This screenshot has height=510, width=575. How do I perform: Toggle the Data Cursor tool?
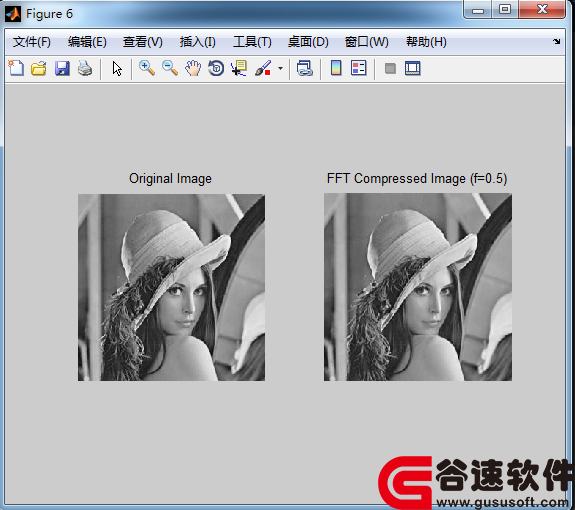coord(239,69)
